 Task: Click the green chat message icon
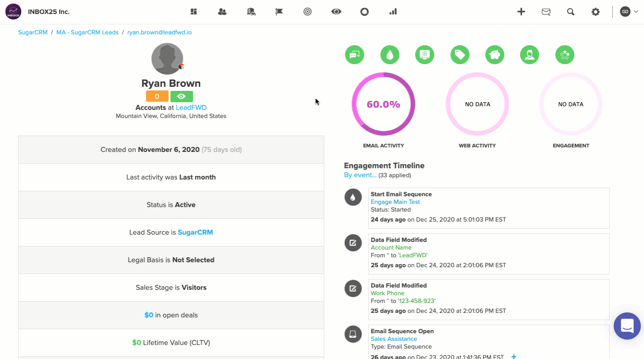click(x=355, y=55)
